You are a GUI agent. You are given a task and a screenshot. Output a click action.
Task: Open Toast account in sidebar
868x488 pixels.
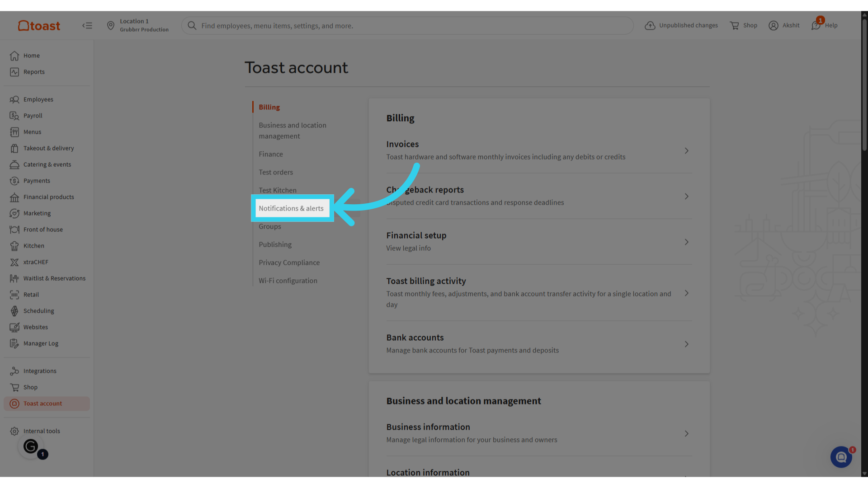click(47, 404)
